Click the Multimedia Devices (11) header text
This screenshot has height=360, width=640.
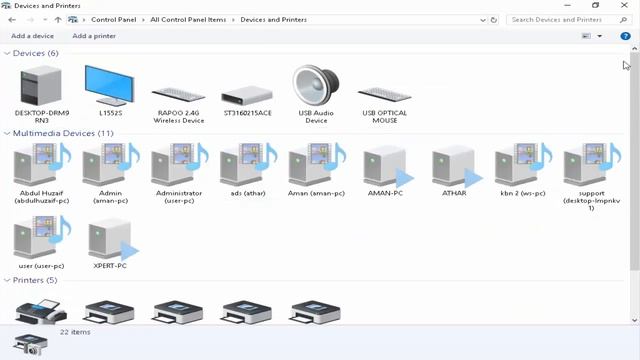coord(63,133)
